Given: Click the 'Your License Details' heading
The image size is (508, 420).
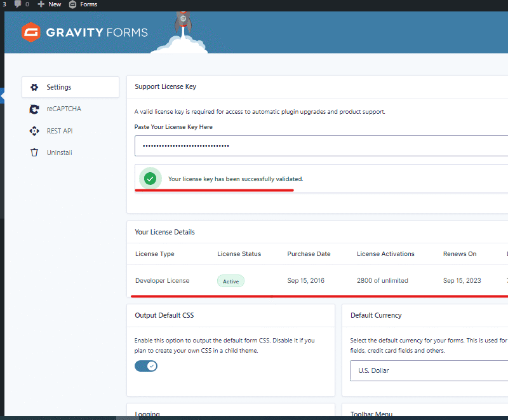Looking at the screenshot, I should tap(165, 232).
